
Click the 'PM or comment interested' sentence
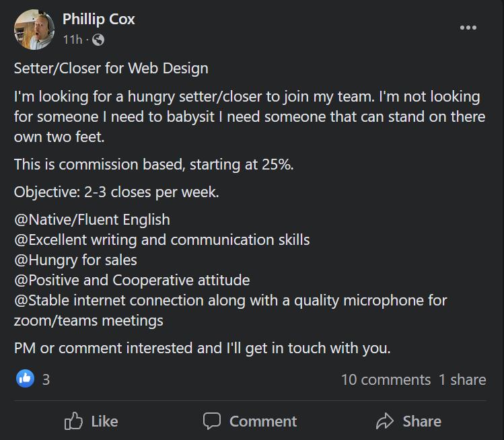pyautogui.click(x=202, y=349)
